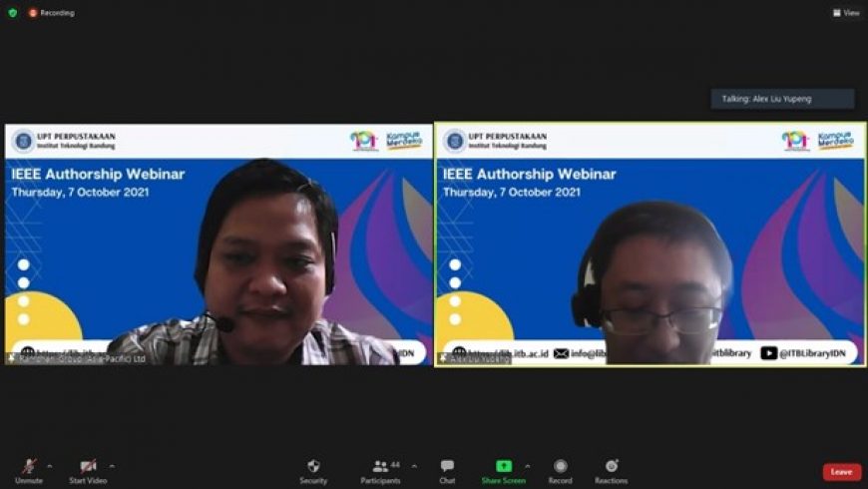Click Recording indicator
Screen dimensions: 868x489
tap(52, 13)
